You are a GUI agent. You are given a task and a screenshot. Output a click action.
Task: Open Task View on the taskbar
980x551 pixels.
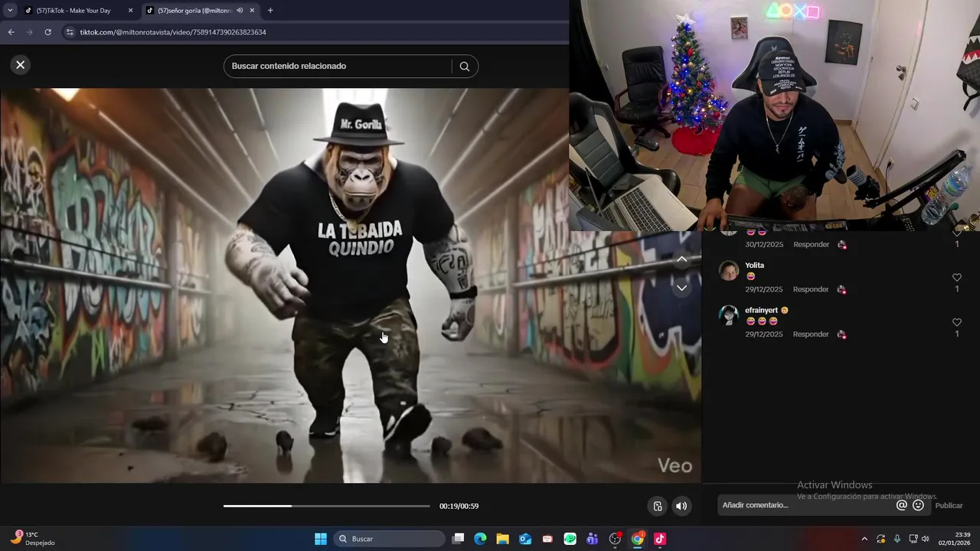pyautogui.click(x=458, y=539)
